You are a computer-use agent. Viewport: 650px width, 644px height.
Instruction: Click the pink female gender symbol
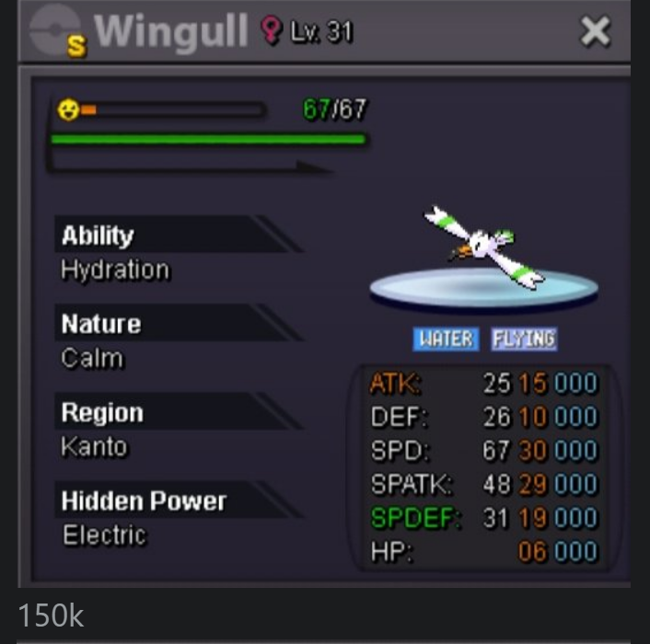pyautogui.click(x=271, y=29)
